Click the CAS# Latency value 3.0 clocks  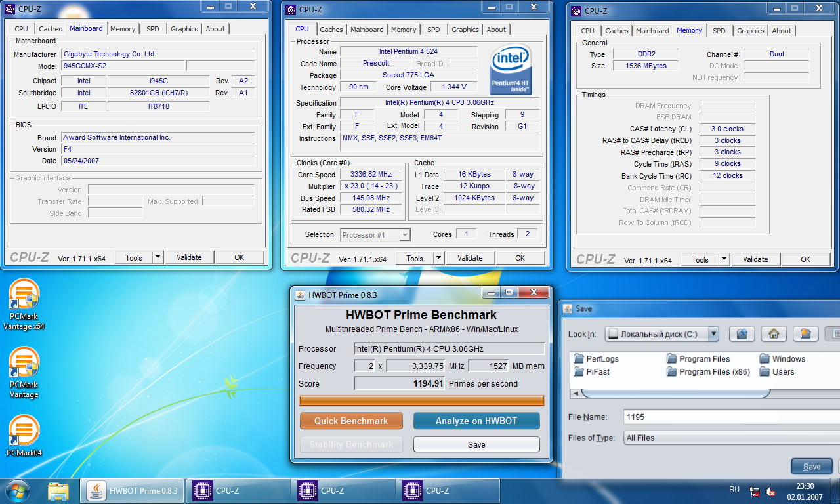coord(727,129)
